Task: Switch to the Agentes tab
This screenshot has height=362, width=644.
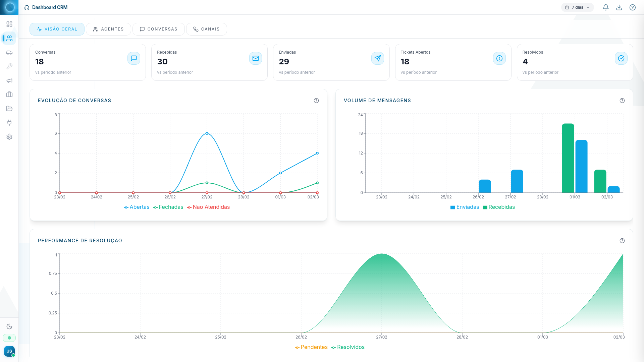Action: [x=108, y=29]
